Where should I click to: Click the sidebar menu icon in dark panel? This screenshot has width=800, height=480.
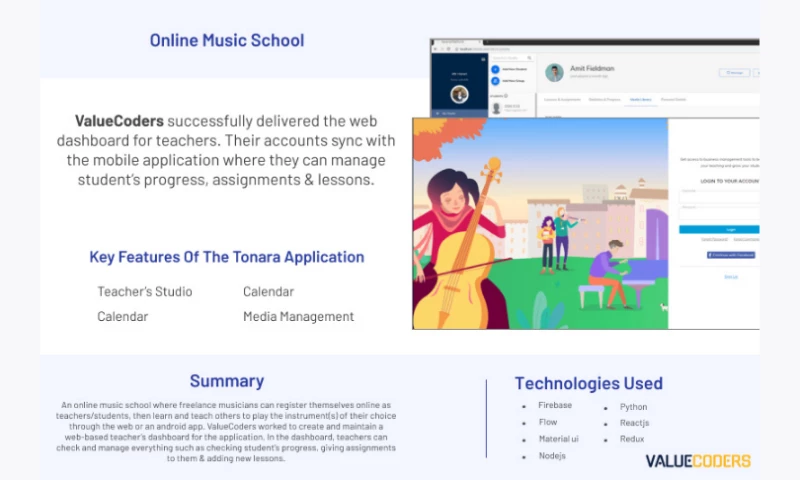(483, 60)
